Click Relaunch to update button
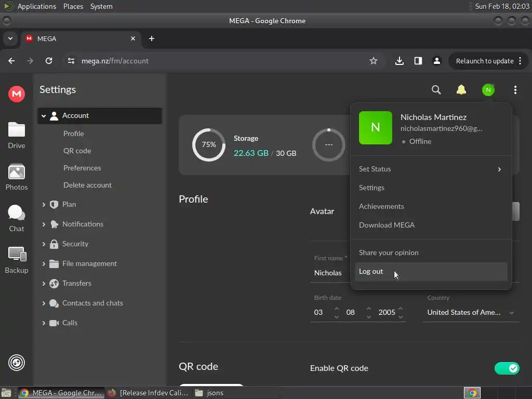The image size is (532, 399). 484,61
